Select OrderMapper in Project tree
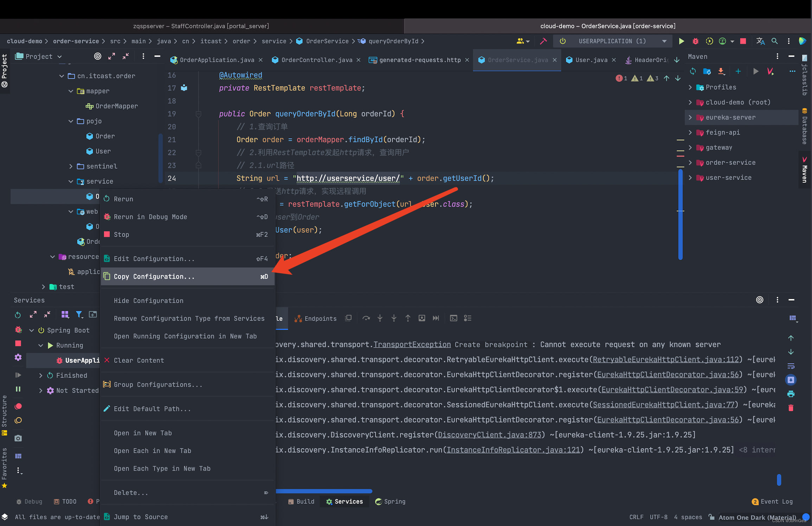 pyautogui.click(x=111, y=106)
